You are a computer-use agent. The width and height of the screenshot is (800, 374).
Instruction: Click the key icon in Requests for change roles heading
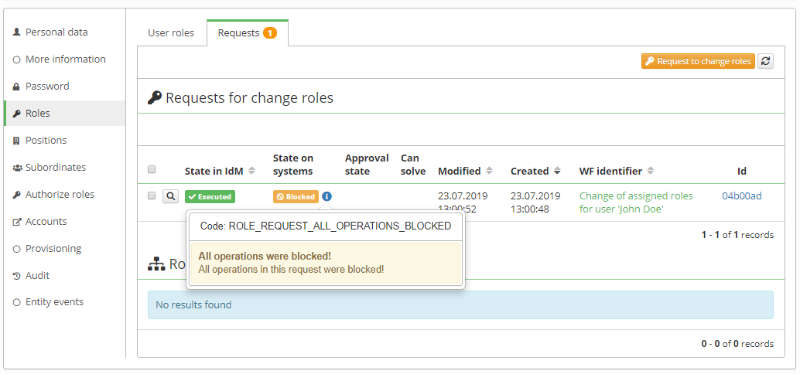155,97
